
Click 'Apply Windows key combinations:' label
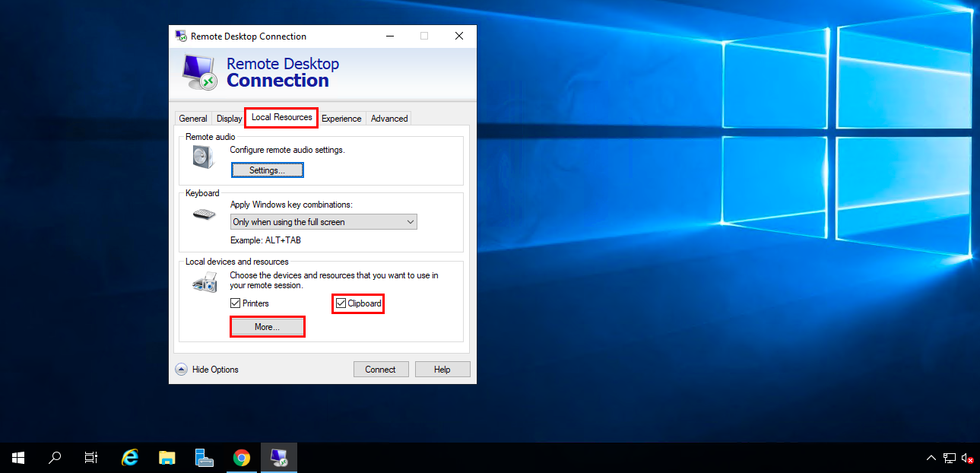[291, 205]
